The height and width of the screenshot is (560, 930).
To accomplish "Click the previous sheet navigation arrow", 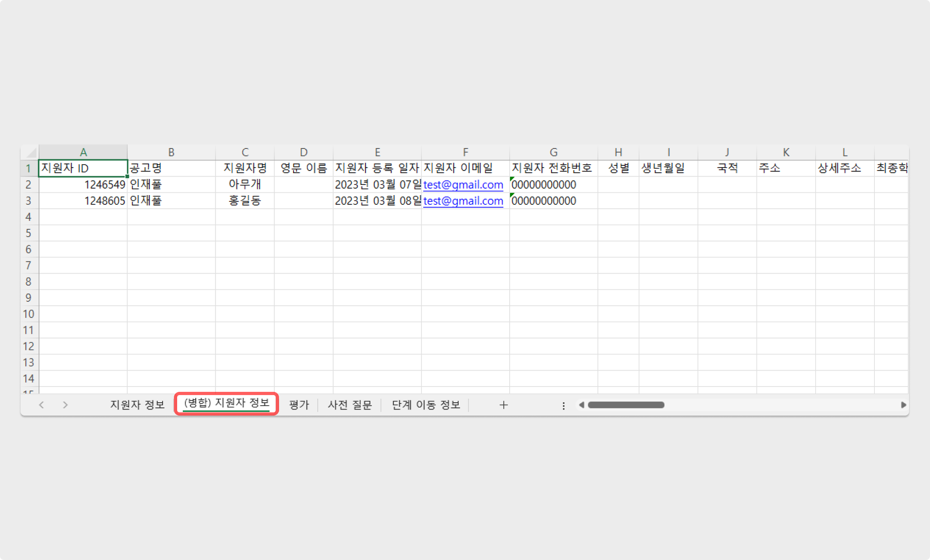I will (x=41, y=405).
